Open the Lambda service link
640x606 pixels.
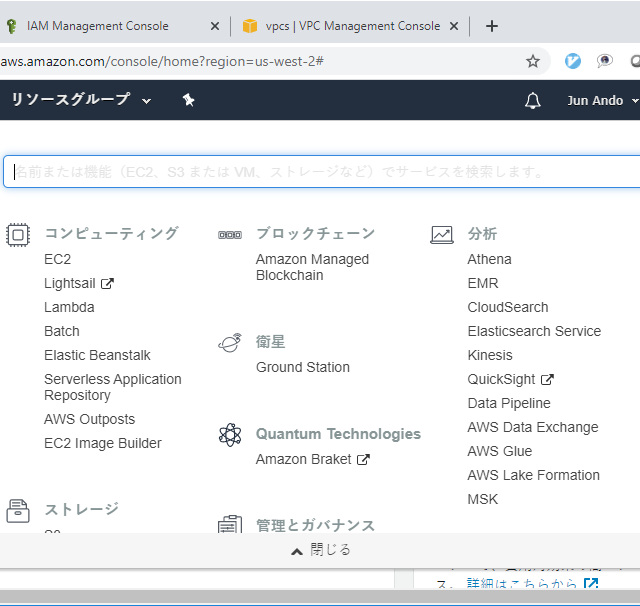pos(69,307)
